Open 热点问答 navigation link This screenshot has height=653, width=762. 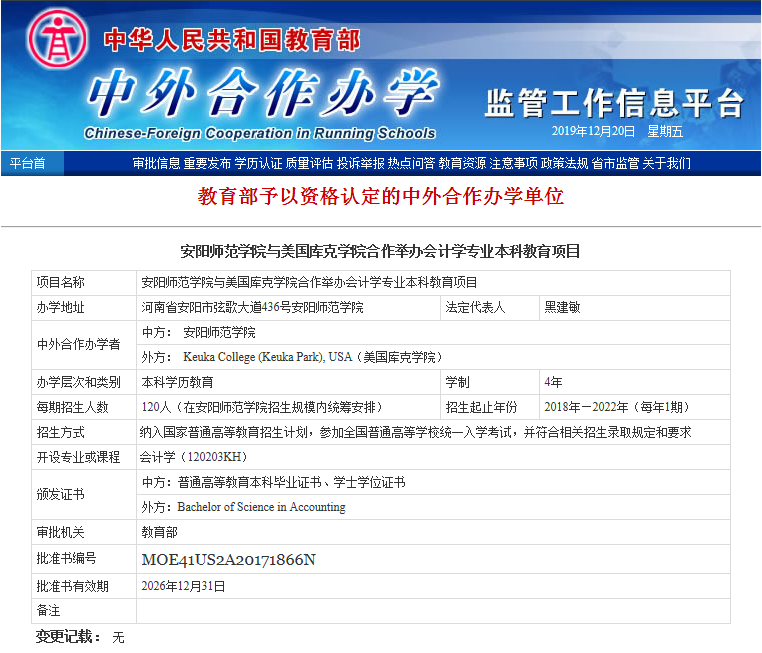[x=411, y=164]
